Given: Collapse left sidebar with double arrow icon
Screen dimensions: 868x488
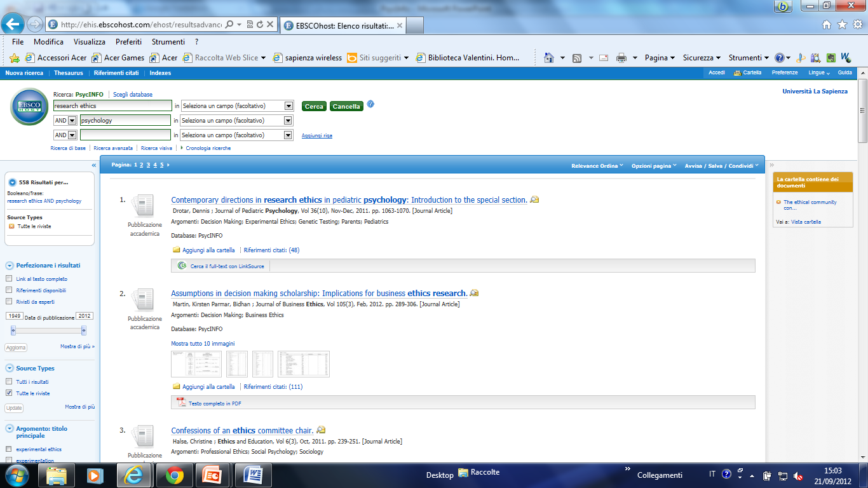Looking at the screenshot, I should coord(94,165).
